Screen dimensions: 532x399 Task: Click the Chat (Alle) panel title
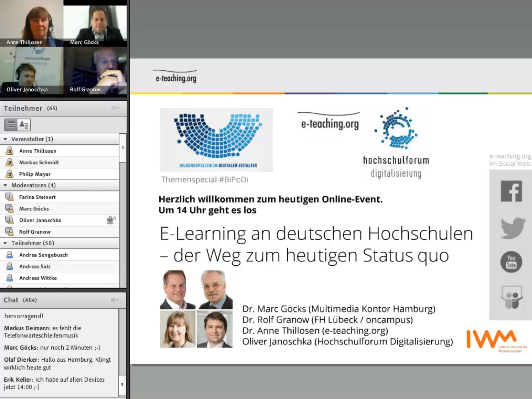pos(20,300)
